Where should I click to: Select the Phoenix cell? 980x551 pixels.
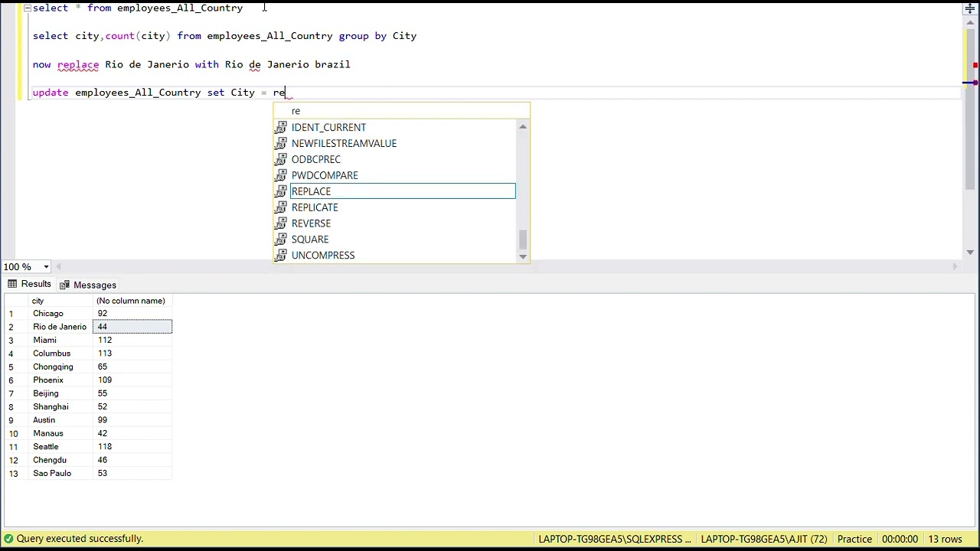point(60,380)
